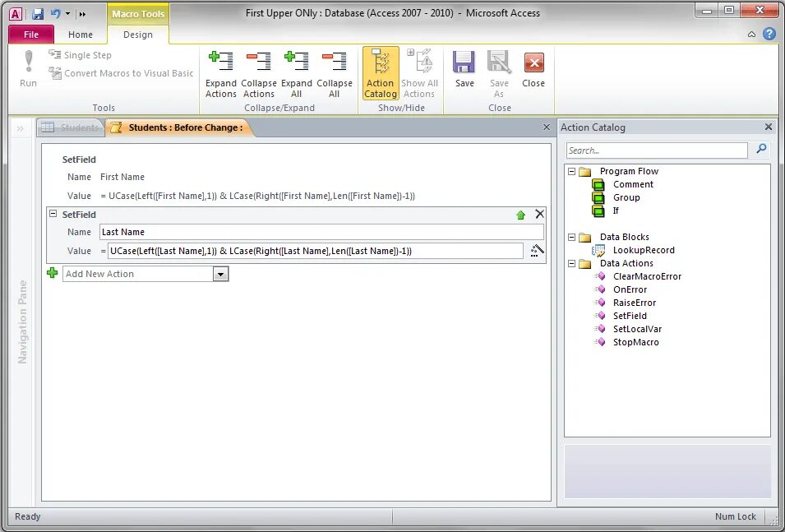Close the current document tab with X
Image resolution: width=785 pixels, height=532 pixels.
[547, 127]
